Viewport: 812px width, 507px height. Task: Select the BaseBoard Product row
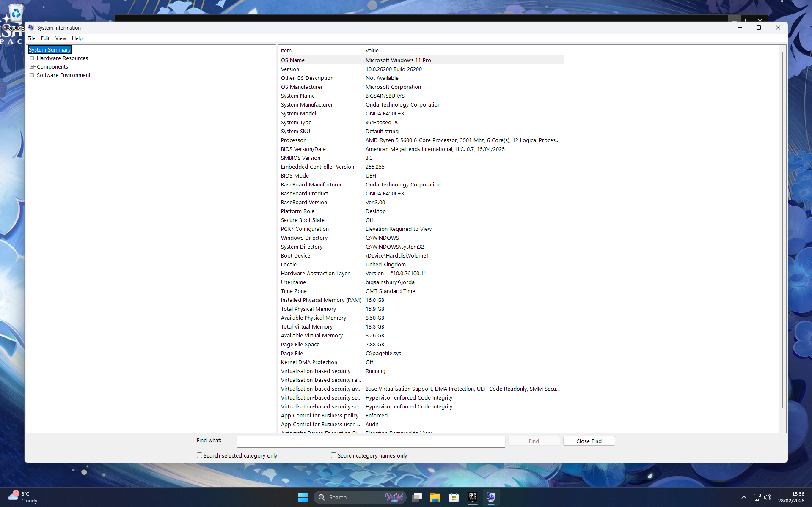[x=421, y=194]
